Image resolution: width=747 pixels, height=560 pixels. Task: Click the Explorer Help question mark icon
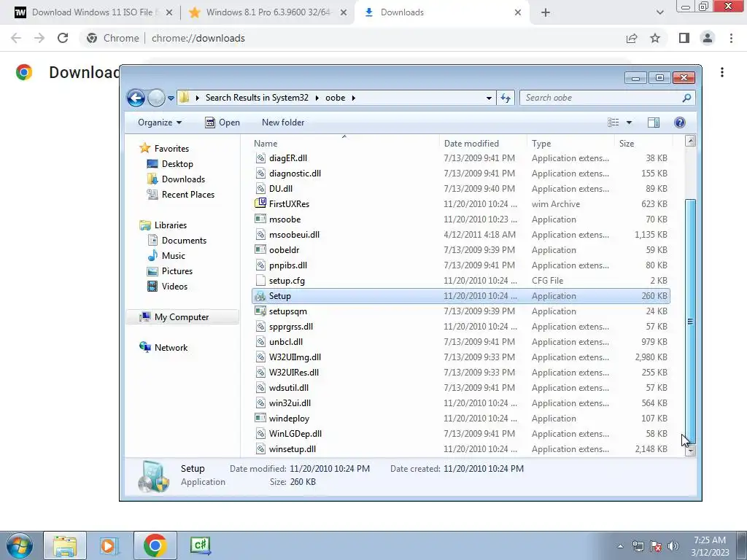[680, 122]
